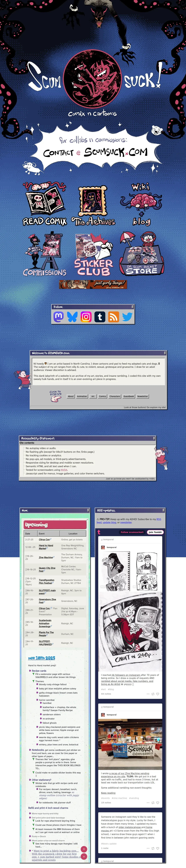Screen dimensions: 186x868
Task: Like the metalocalypse booru update post
Action: point(158,848)
